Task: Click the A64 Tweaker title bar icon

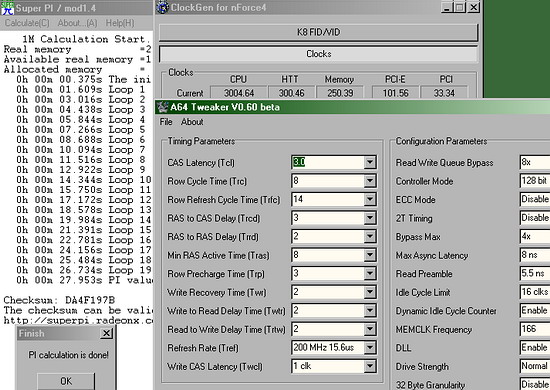Action: click(x=162, y=107)
